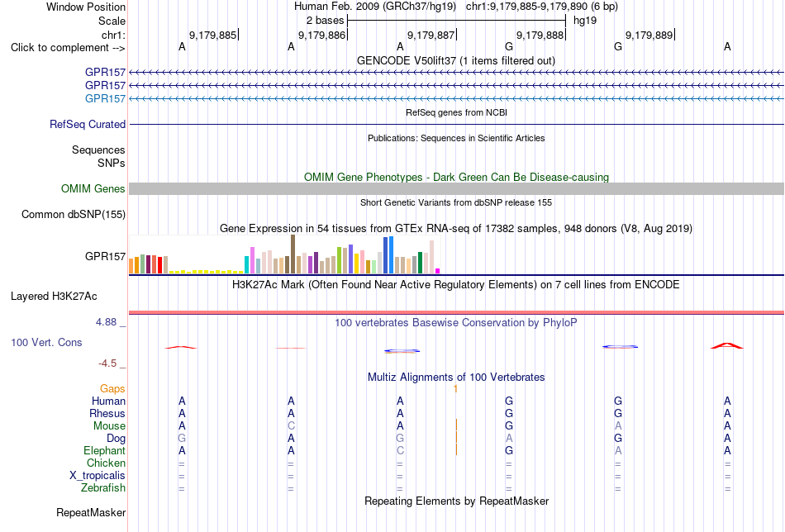The height and width of the screenshot is (532, 785).
Task: Click position label 9,179,888
Action: [540, 35]
